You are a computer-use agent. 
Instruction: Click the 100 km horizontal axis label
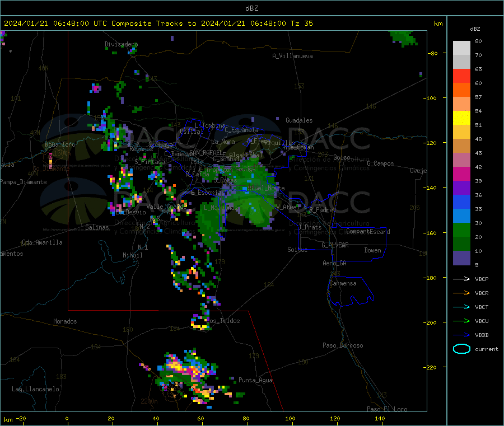[290, 418]
